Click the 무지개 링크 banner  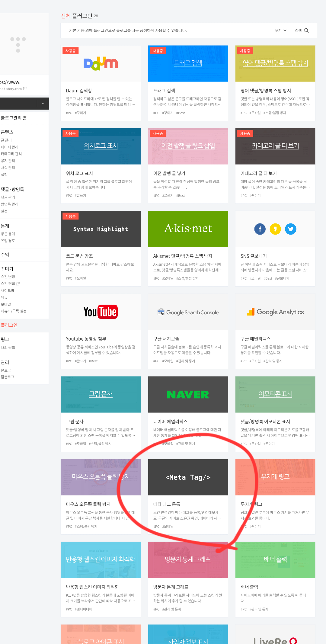[x=275, y=477]
